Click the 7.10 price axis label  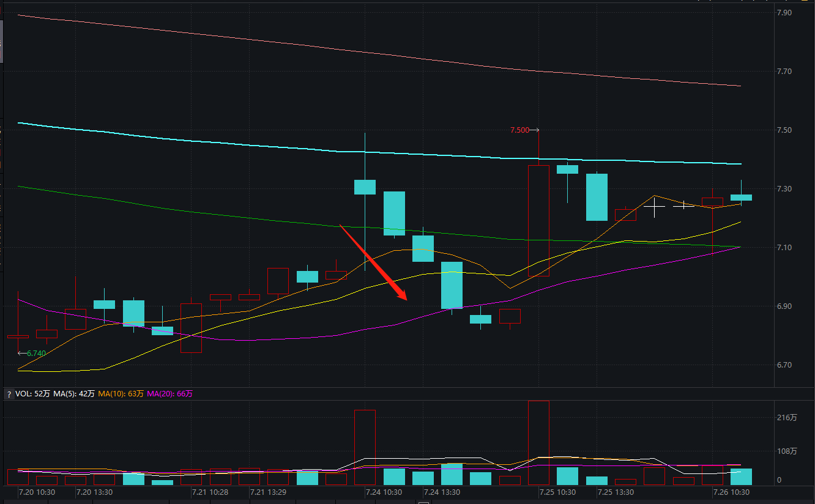coord(784,248)
